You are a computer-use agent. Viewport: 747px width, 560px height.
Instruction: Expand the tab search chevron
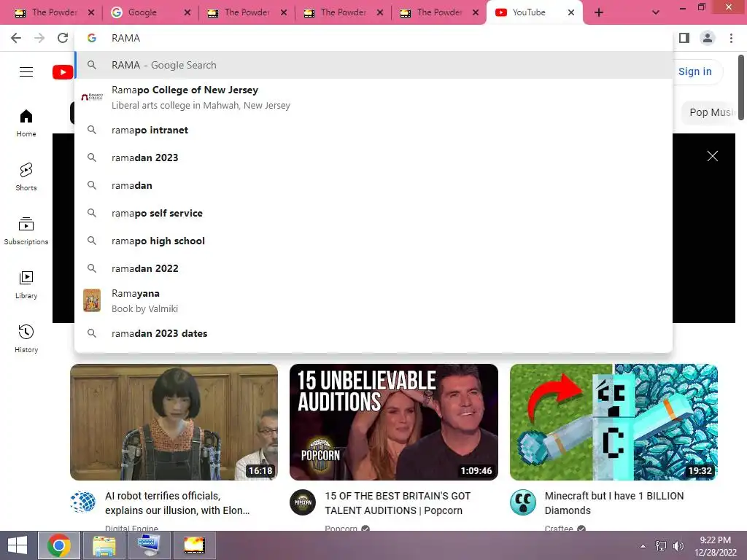656,13
